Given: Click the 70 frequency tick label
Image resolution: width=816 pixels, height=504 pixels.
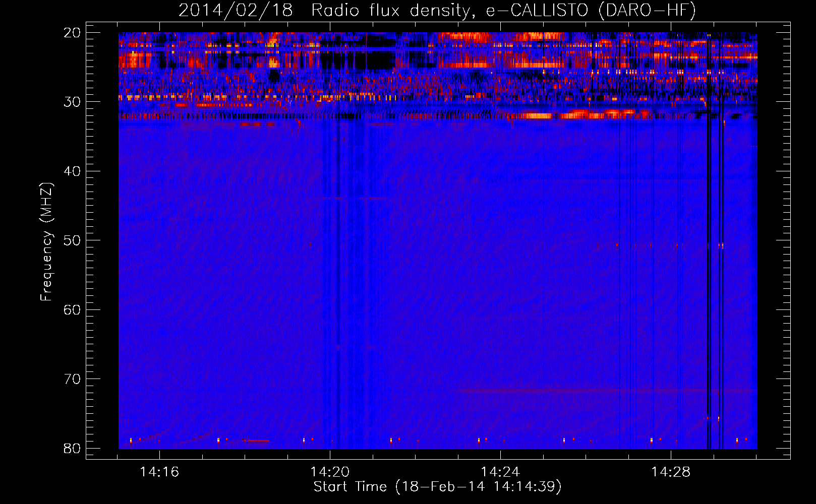Looking at the screenshot, I should pyautogui.click(x=72, y=379).
